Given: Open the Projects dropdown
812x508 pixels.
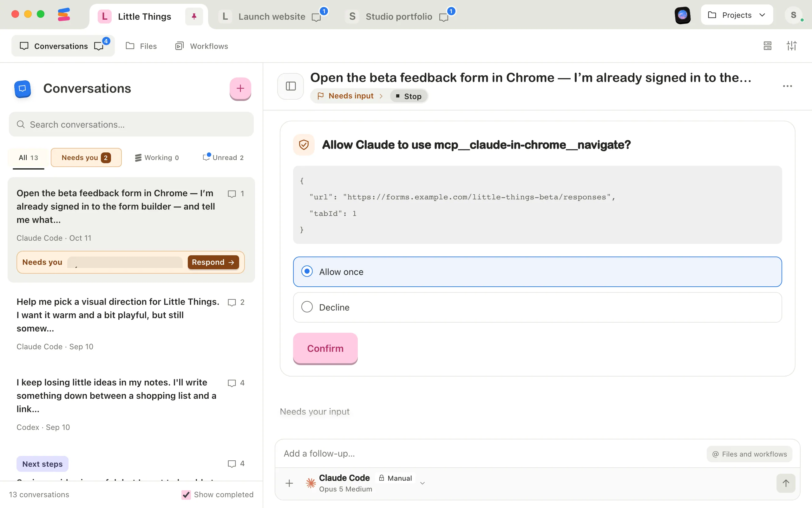Looking at the screenshot, I should pos(737,15).
